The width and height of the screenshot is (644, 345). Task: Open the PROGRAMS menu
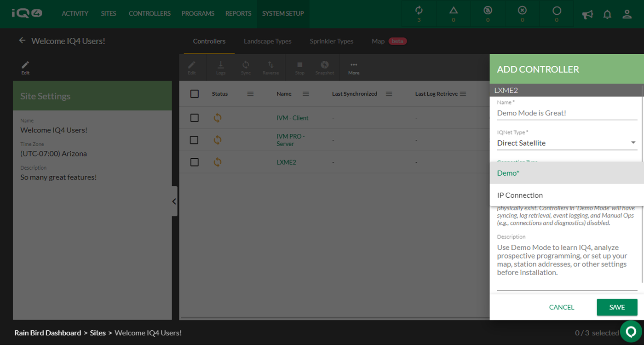point(198,14)
